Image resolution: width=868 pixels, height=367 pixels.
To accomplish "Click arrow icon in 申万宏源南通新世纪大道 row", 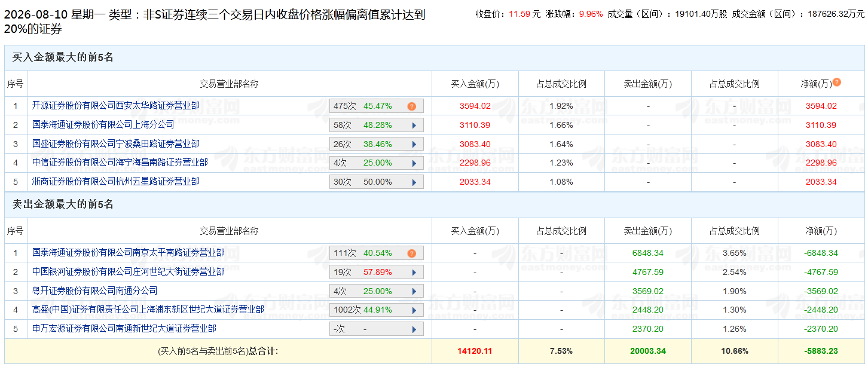I will (414, 329).
